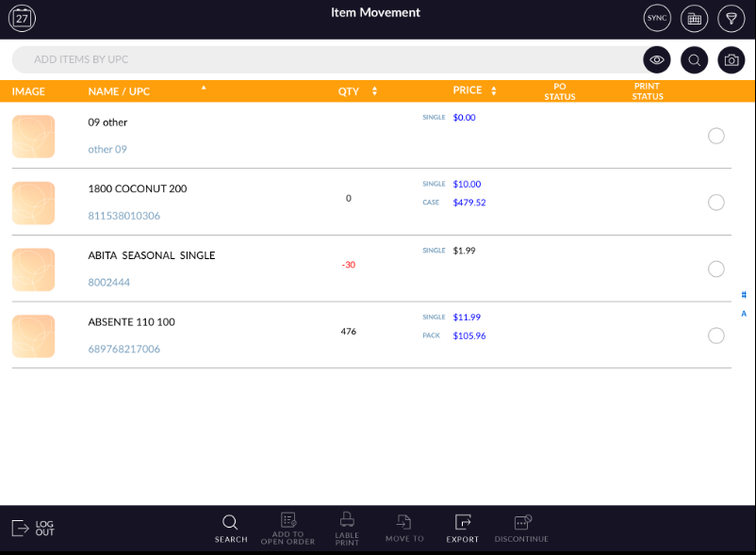This screenshot has height=555, width=756.
Task: Click the Add Items by UPC field
Action: click(320, 60)
